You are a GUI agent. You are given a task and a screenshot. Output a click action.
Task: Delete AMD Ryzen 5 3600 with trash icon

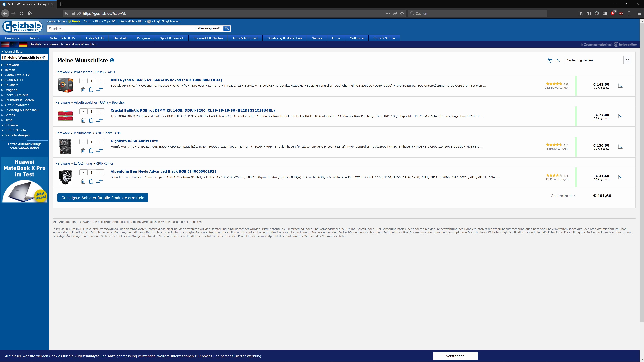pos(83,90)
